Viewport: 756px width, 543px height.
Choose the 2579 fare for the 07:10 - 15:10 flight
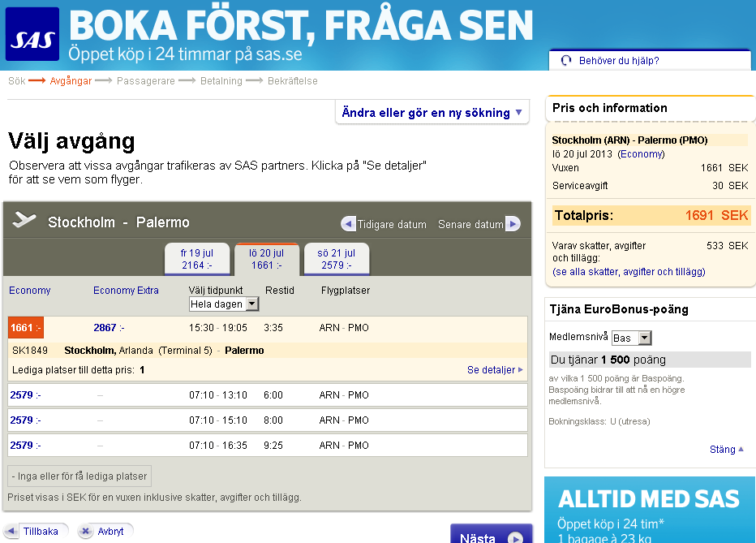pyautogui.click(x=25, y=420)
